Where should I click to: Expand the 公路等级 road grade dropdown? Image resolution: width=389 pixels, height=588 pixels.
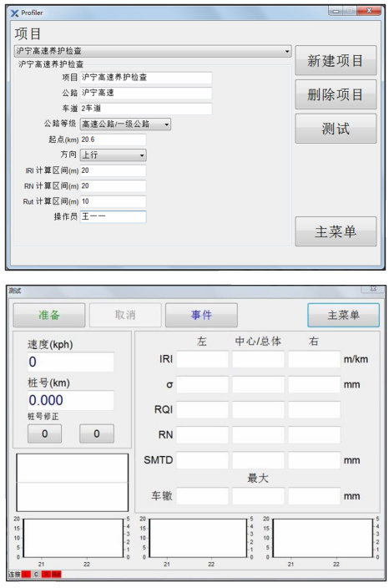click(125, 124)
